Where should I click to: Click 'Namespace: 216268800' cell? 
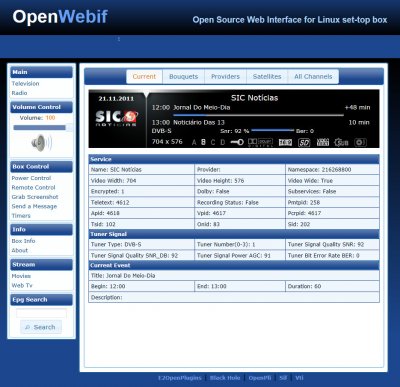point(332,170)
